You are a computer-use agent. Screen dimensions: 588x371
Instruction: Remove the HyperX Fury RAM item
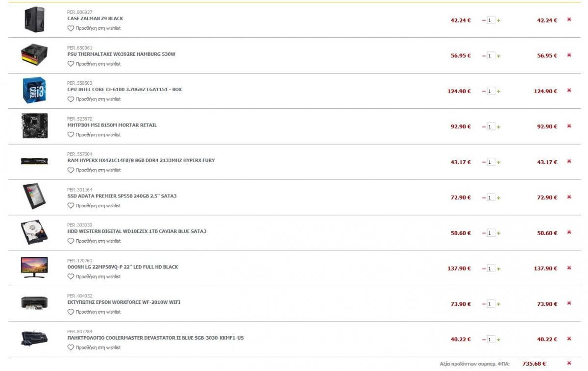569,161
